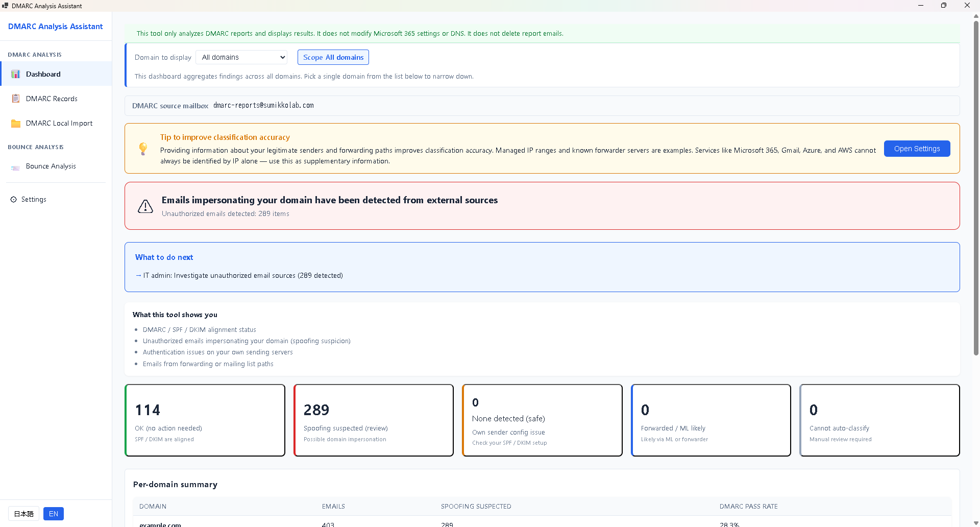The width and height of the screenshot is (980, 527).
Task: Select the Cannot auto-classify card
Action: tap(879, 420)
